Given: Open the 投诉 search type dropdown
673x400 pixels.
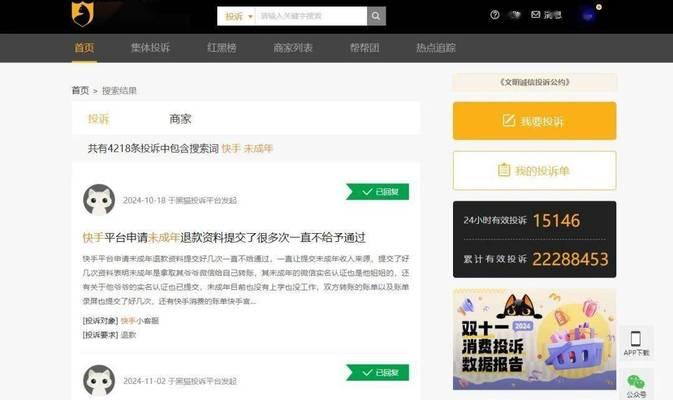Looking at the screenshot, I should (237, 16).
